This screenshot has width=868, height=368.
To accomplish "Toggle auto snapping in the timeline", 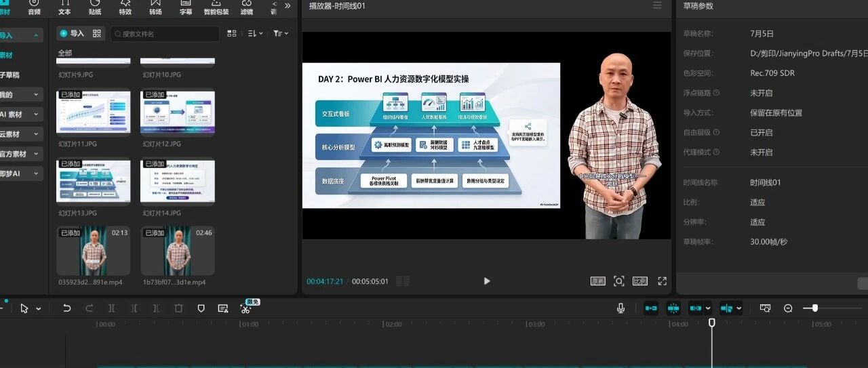I will point(673,308).
